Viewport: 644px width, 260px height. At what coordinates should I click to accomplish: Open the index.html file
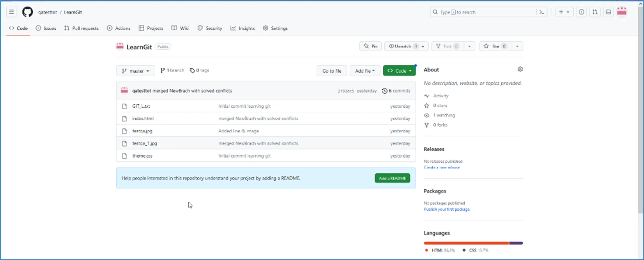[143, 118]
